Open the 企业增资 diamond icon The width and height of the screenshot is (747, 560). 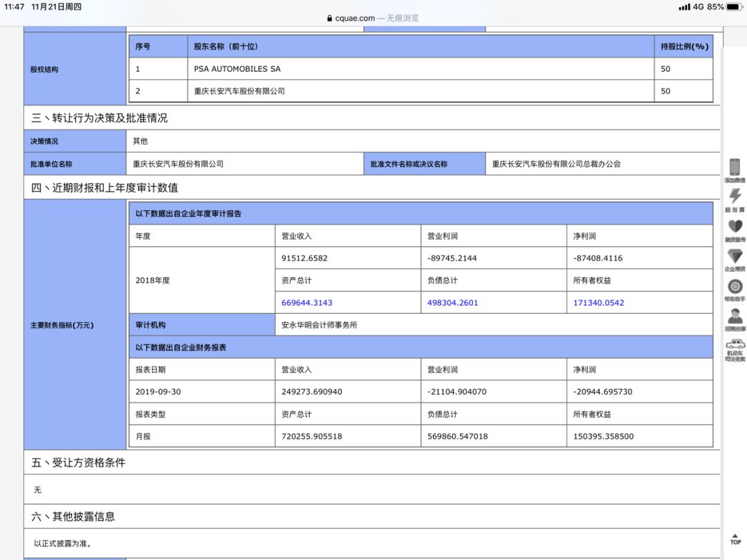pyautogui.click(x=735, y=256)
